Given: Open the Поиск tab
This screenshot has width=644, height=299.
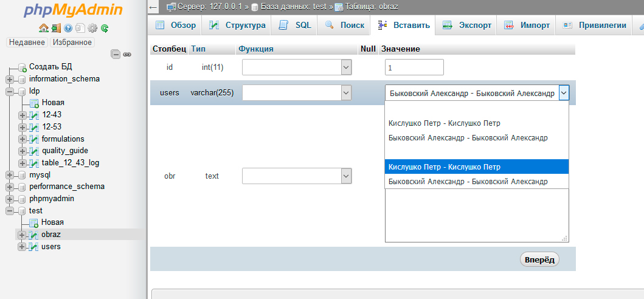Looking at the screenshot, I should click(x=344, y=25).
